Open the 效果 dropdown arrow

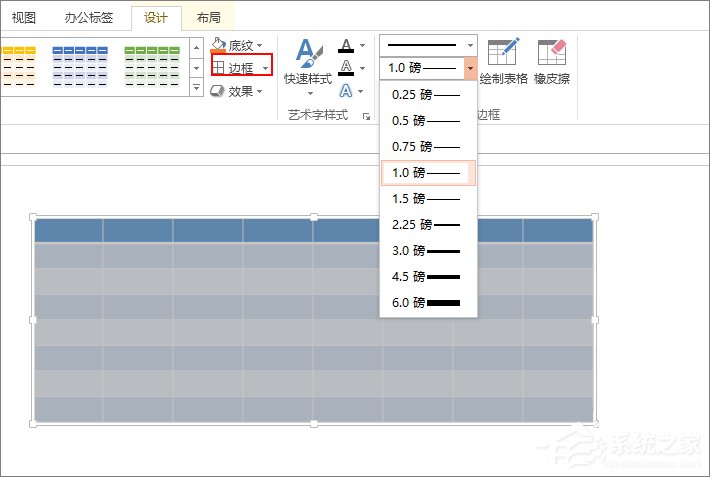click(x=260, y=92)
